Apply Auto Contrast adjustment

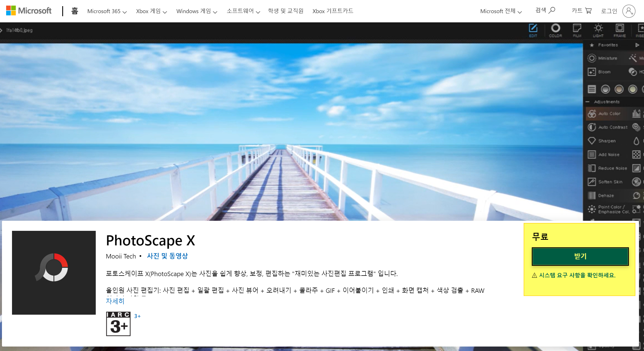point(607,127)
